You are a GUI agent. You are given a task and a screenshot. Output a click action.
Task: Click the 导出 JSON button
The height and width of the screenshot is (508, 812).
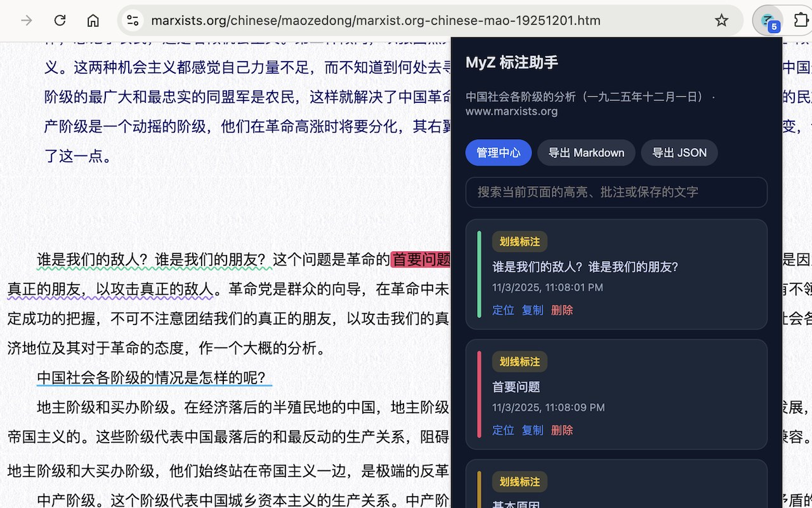tap(679, 152)
